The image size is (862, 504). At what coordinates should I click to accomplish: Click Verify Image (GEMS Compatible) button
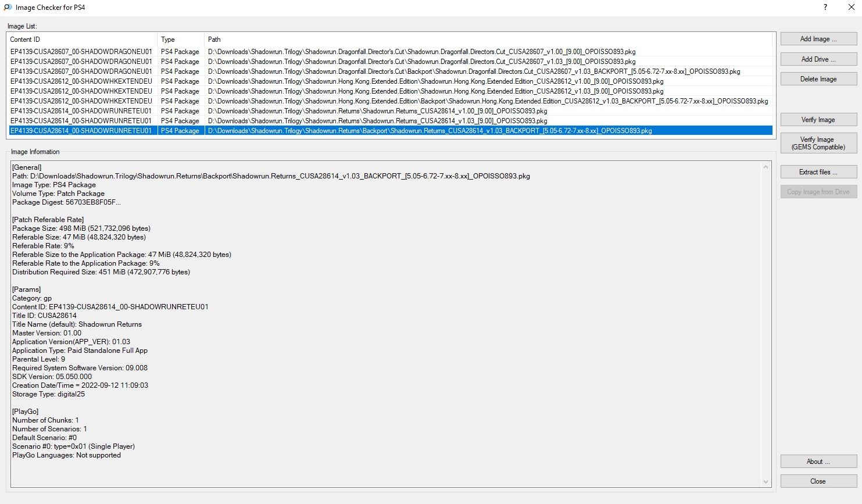818,143
